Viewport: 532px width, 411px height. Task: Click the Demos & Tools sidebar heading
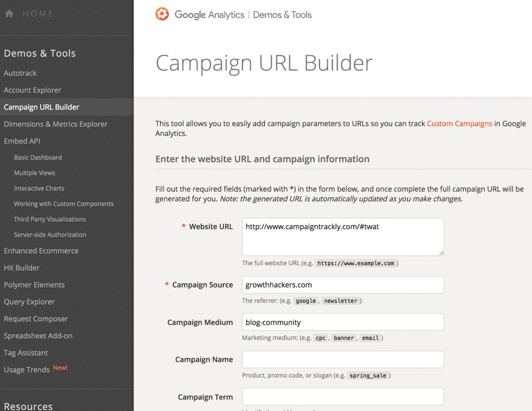[39, 53]
